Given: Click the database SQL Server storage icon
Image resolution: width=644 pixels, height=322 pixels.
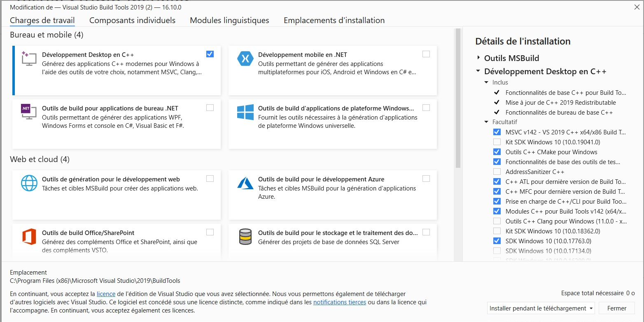Looking at the screenshot, I should point(245,237).
